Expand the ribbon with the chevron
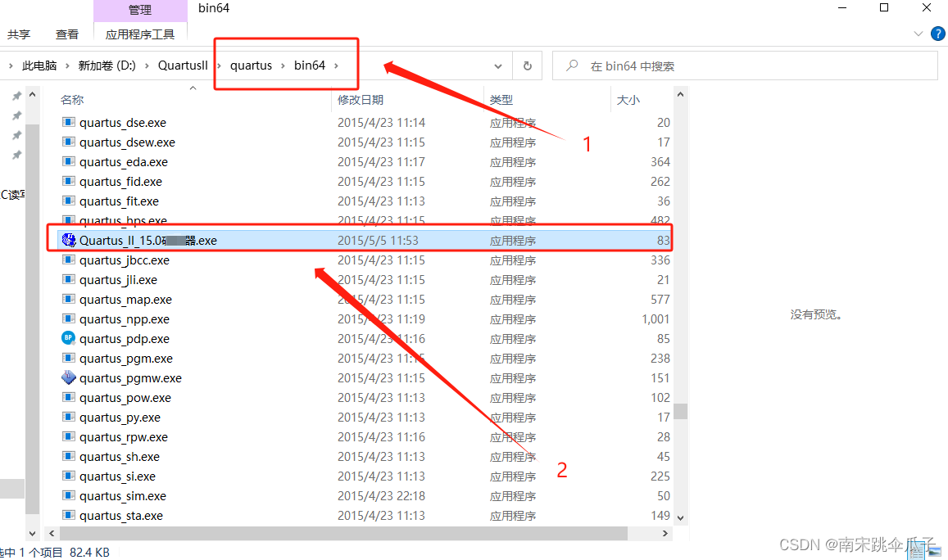Viewport: 948px width, 560px height. (x=919, y=34)
